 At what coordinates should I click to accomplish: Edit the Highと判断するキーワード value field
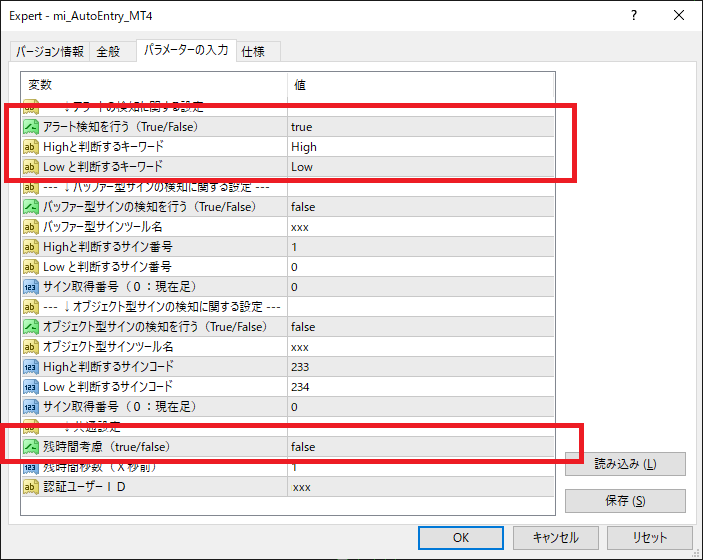tap(420, 147)
